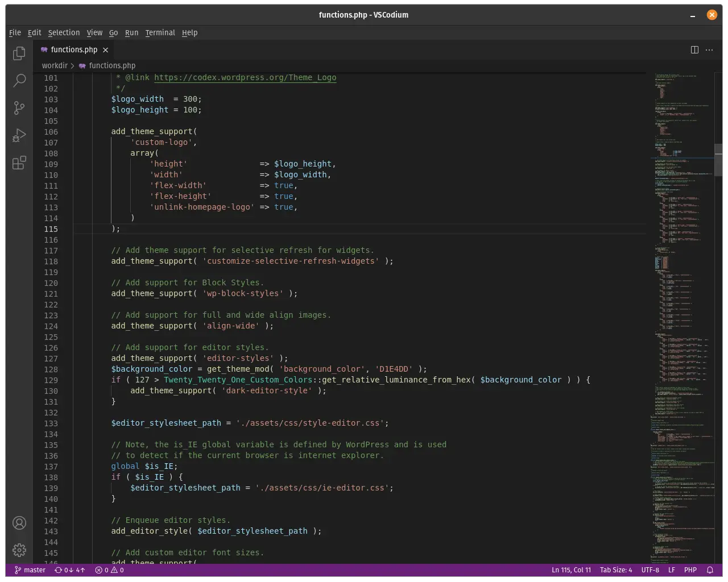Click the master git branch indicator
This screenshot has height=582, width=728.
(30, 570)
